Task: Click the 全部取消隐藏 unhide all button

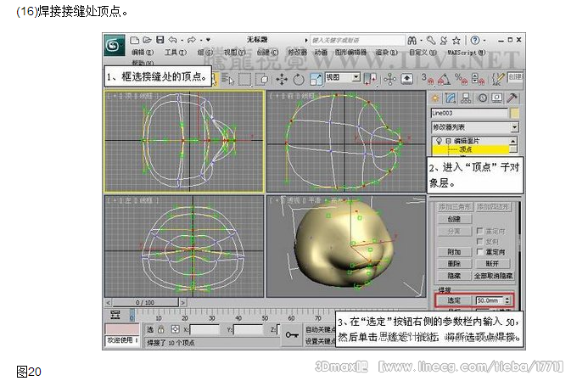Action: pos(493,276)
